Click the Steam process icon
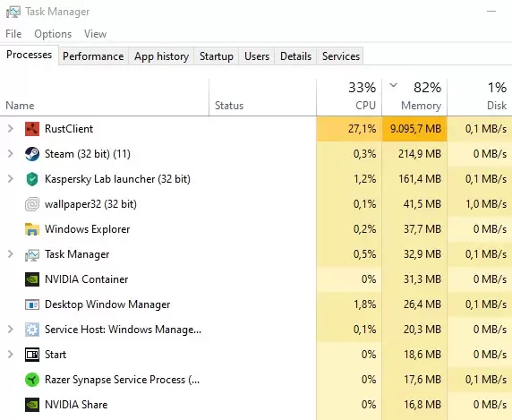The width and height of the screenshot is (512, 420). (x=32, y=154)
